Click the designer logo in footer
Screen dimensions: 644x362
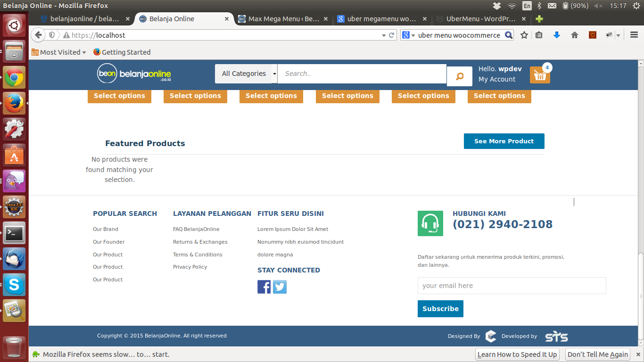491,336
